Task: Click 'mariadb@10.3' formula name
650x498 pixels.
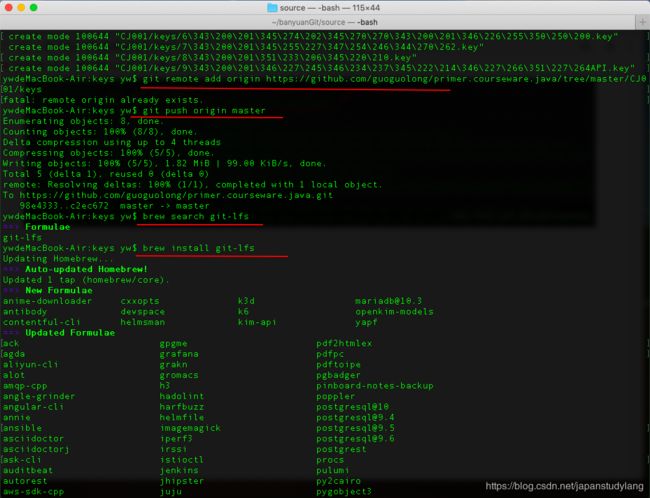Action: (388, 301)
